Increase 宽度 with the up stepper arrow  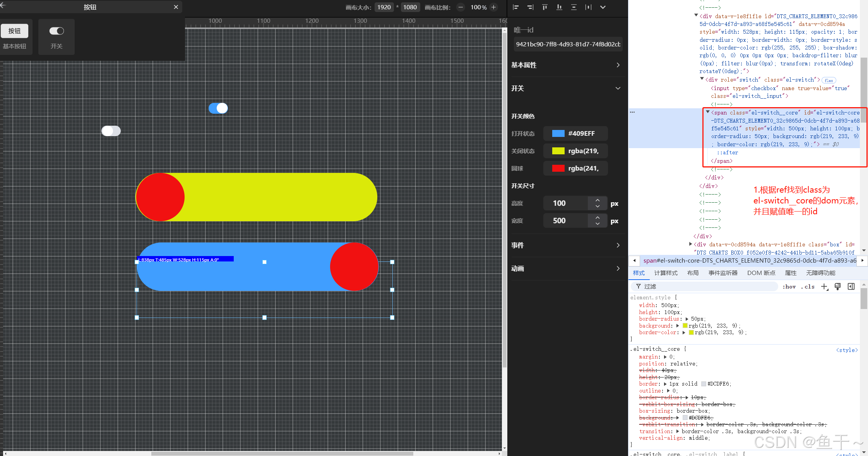coord(597,217)
